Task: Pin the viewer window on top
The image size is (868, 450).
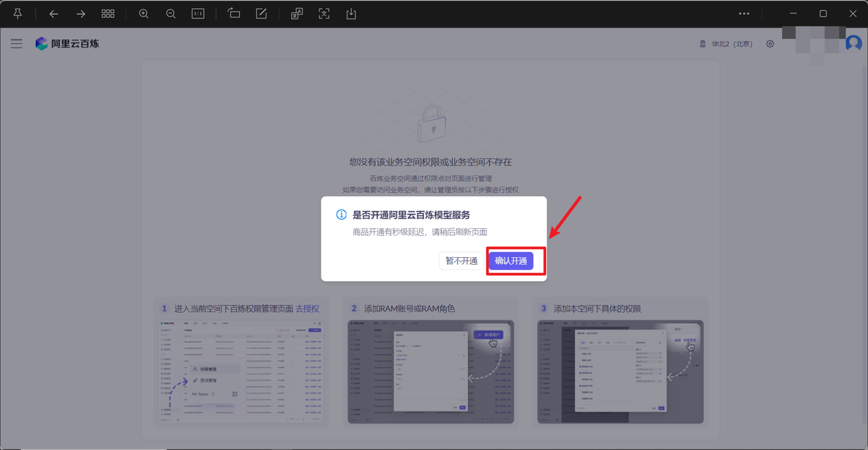Action: point(18,14)
